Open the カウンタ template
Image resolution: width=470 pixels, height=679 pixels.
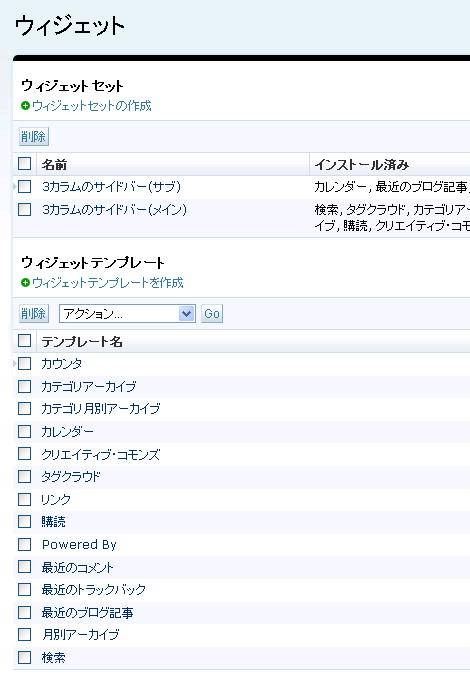pyautogui.click(x=62, y=364)
